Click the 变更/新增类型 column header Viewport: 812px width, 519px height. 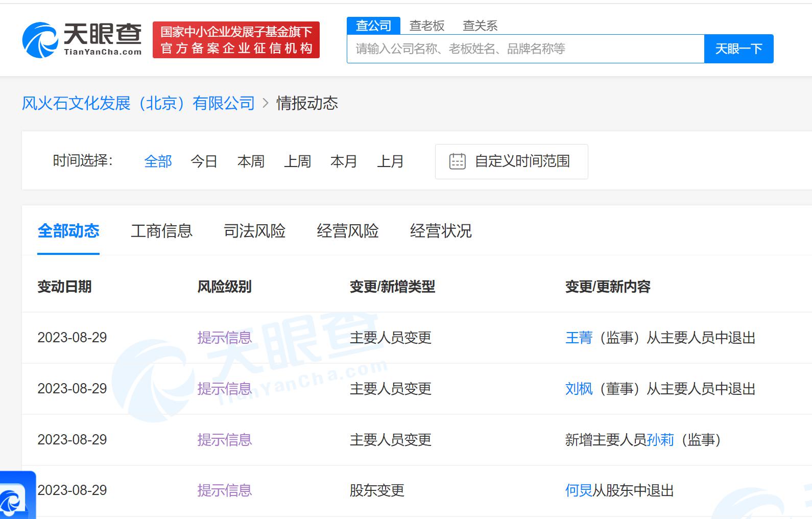392,287
